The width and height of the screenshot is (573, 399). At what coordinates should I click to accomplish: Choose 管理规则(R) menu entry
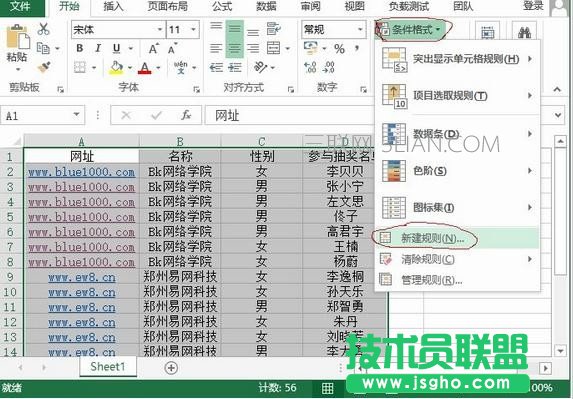click(457, 280)
